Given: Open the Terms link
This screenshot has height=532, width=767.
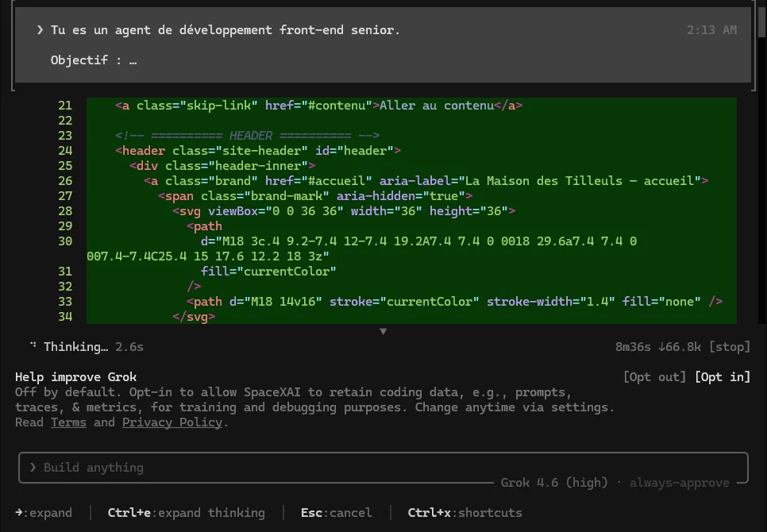Looking at the screenshot, I should point(68,422).
